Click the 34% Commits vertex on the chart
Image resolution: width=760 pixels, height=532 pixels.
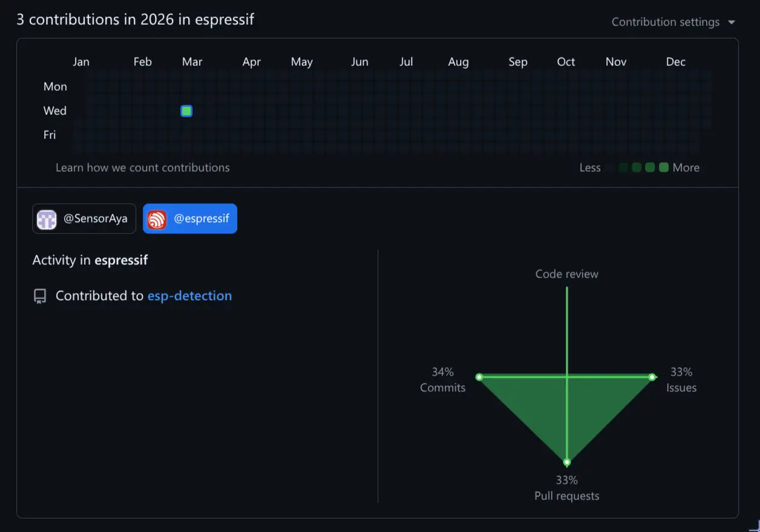(x=480, y=377)
